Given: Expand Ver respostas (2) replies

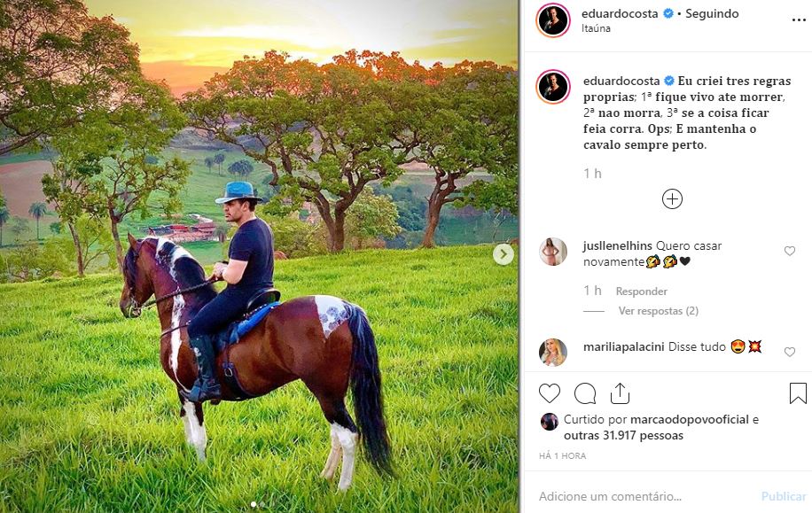Looking at the screenshot, I should 658,311.
